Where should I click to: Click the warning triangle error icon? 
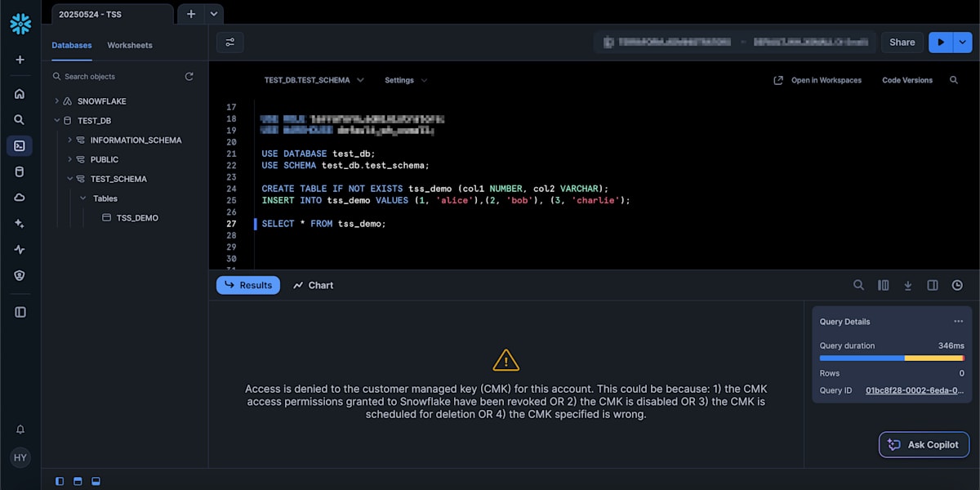coord(506,360)
